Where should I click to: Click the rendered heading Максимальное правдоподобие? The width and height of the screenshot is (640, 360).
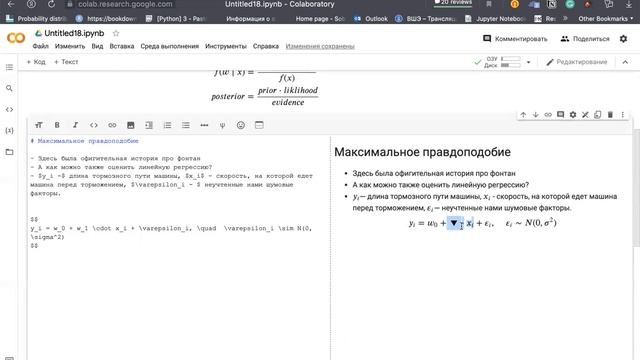tap(422, 152)
